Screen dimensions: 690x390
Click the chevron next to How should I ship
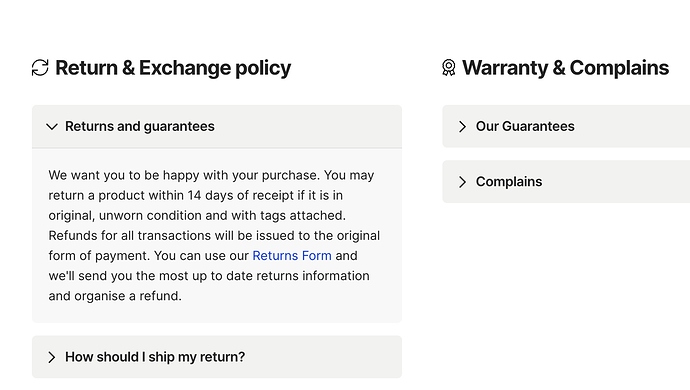pos(51,357)
